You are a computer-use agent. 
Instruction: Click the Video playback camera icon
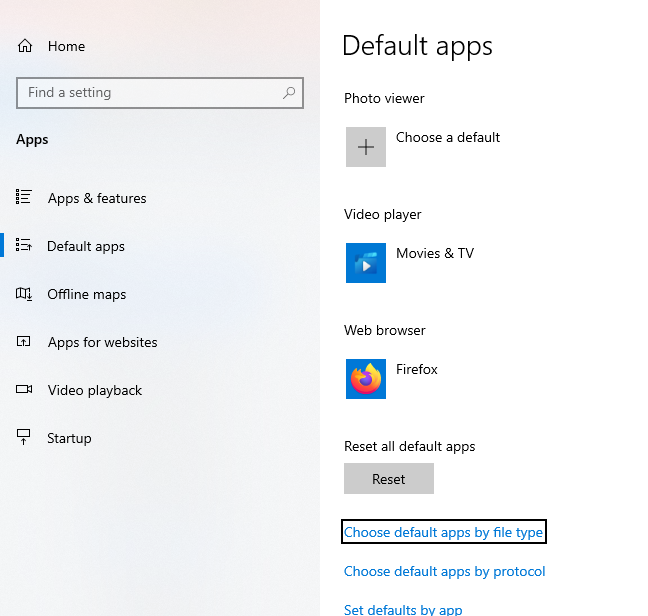pos(24,389)
